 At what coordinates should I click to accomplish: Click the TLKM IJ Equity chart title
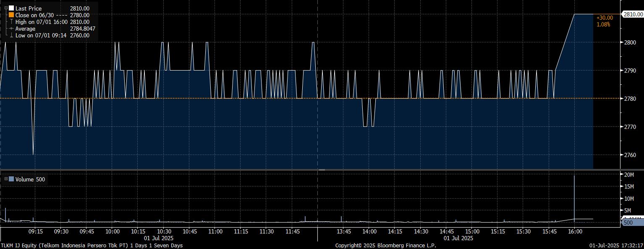tap(92, 245)
